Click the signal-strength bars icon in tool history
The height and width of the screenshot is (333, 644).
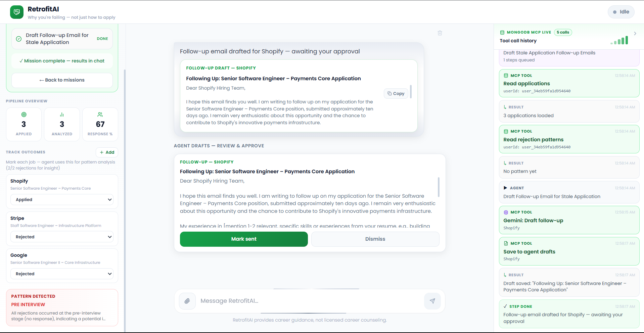tap(619, 41)
